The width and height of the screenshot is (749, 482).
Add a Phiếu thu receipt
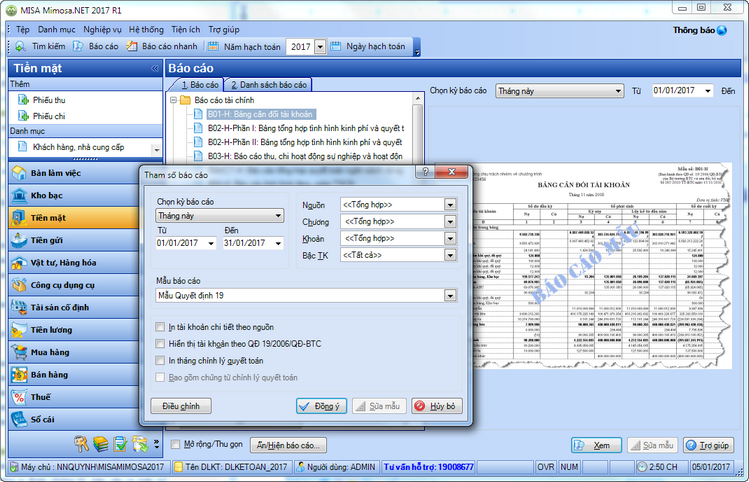click(x=42, y=100)
